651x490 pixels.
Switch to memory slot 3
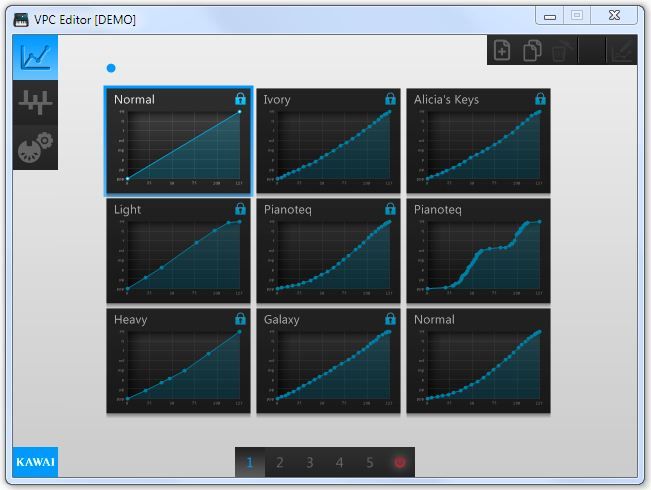click(310, 462)
